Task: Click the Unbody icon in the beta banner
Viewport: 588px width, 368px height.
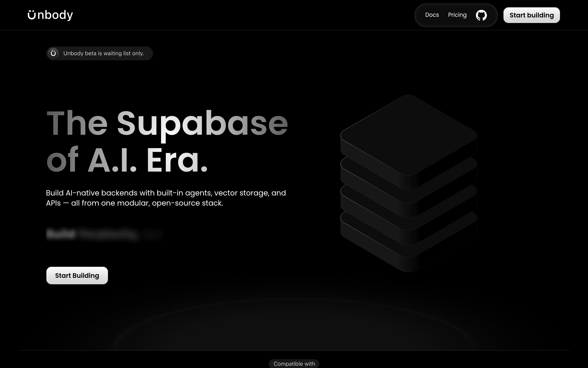Action: pos(53,53)
